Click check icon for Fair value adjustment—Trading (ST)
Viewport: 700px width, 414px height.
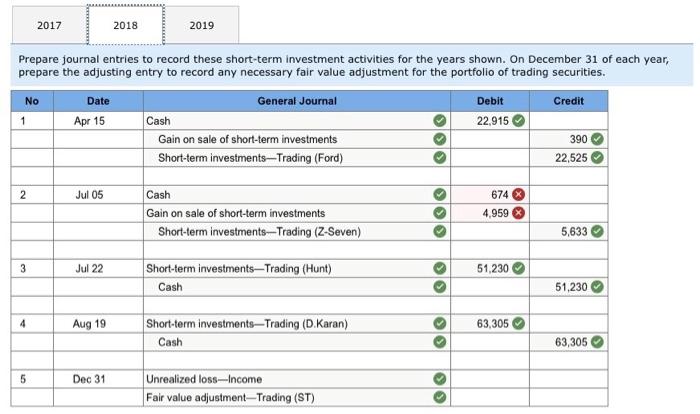tap(440, 397)
